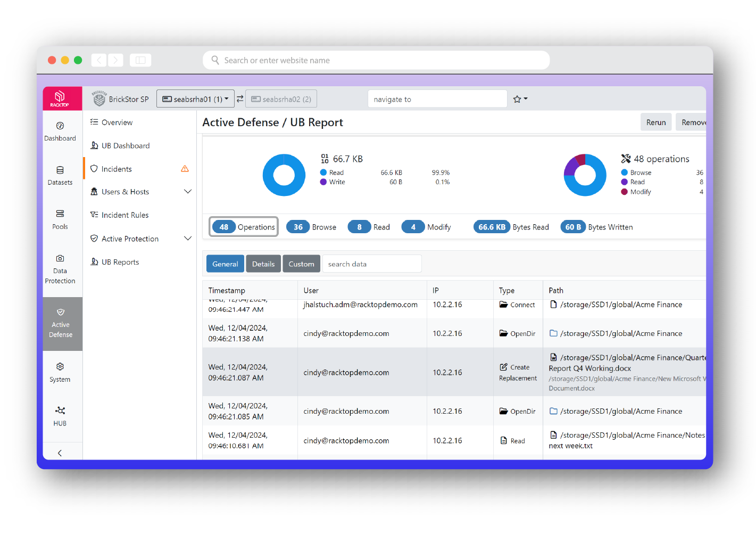Filter by 4 Modify

tap(426, 227)
